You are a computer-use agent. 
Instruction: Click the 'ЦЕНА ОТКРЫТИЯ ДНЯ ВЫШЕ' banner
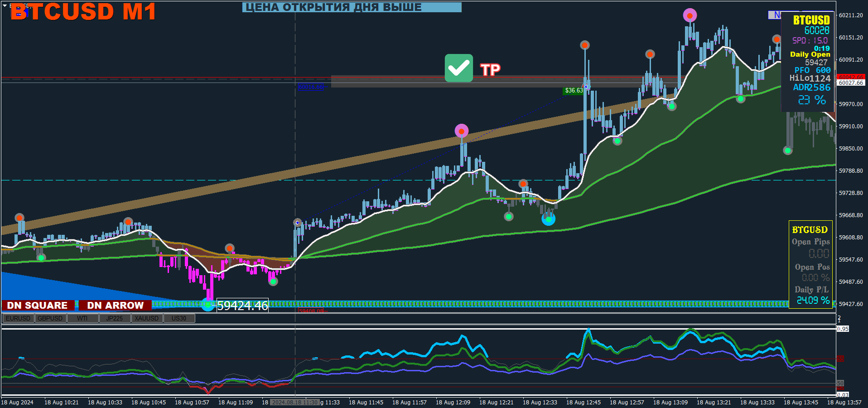[352, 7]
